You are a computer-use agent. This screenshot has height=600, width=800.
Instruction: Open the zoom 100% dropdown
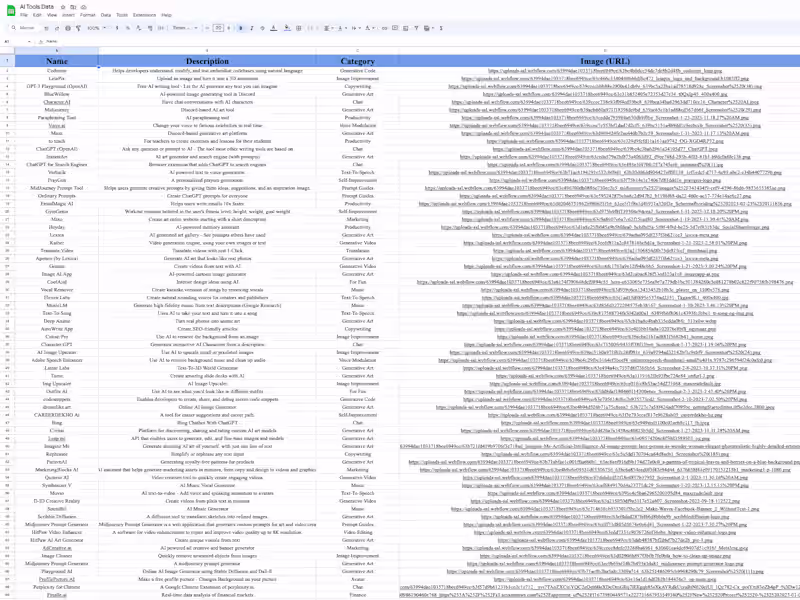(96, 28)
